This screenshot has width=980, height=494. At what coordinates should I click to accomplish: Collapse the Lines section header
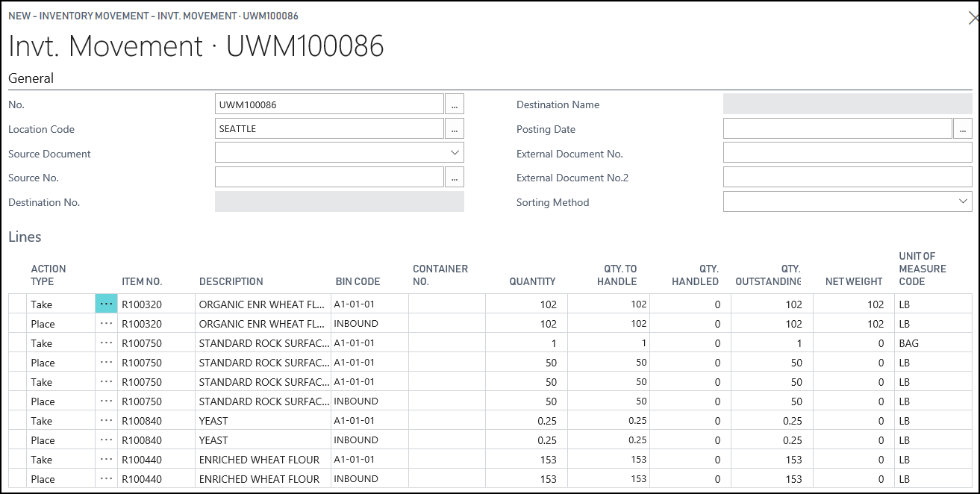pos(25,237)
